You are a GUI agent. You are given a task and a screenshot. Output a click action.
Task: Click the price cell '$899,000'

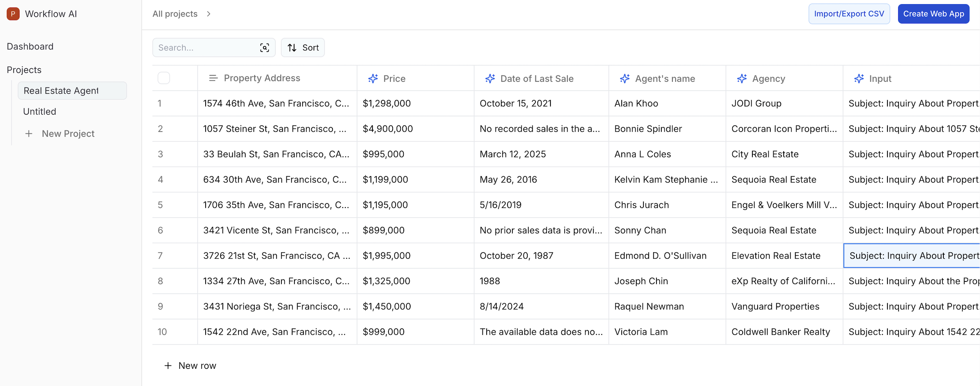415,230
